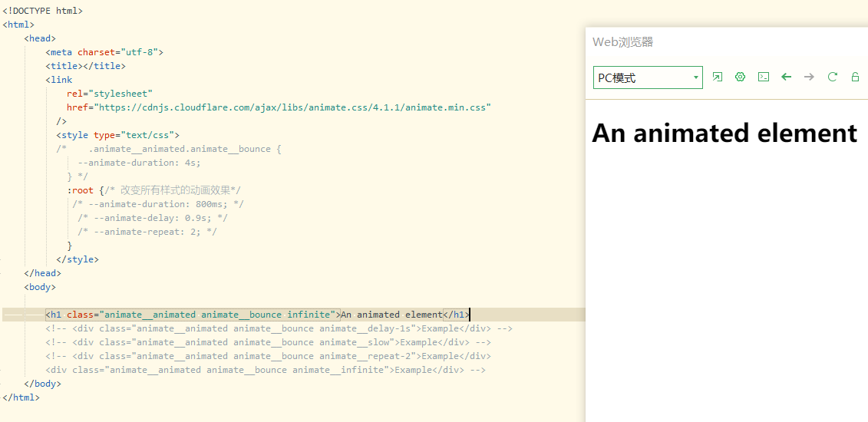Open page in external browser icon
The height and width of the screenshot is (422, 868).
point(717,77)
